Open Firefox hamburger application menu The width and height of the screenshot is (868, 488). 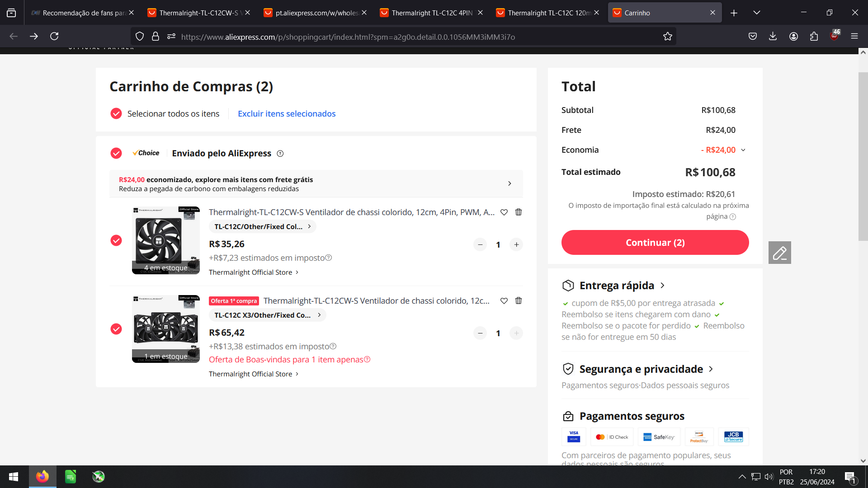[x=854, y=36]
